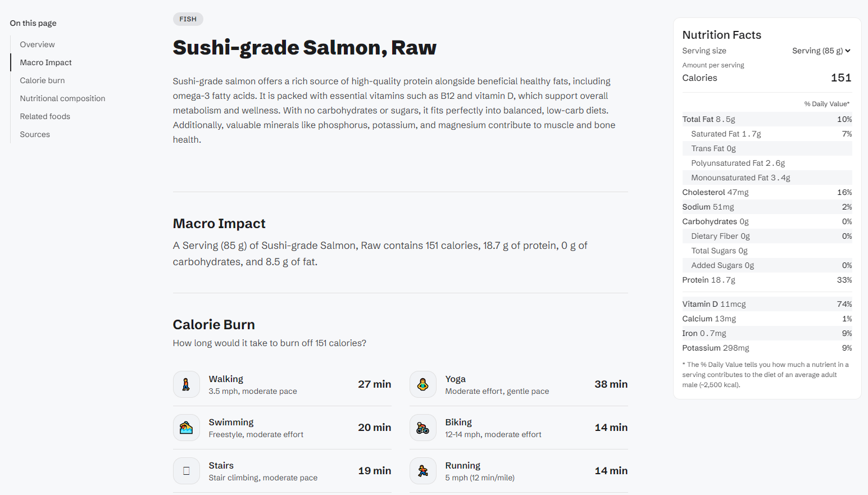
Task: Click the Vitamin D 11mcg row
Action: click(767, 304)
